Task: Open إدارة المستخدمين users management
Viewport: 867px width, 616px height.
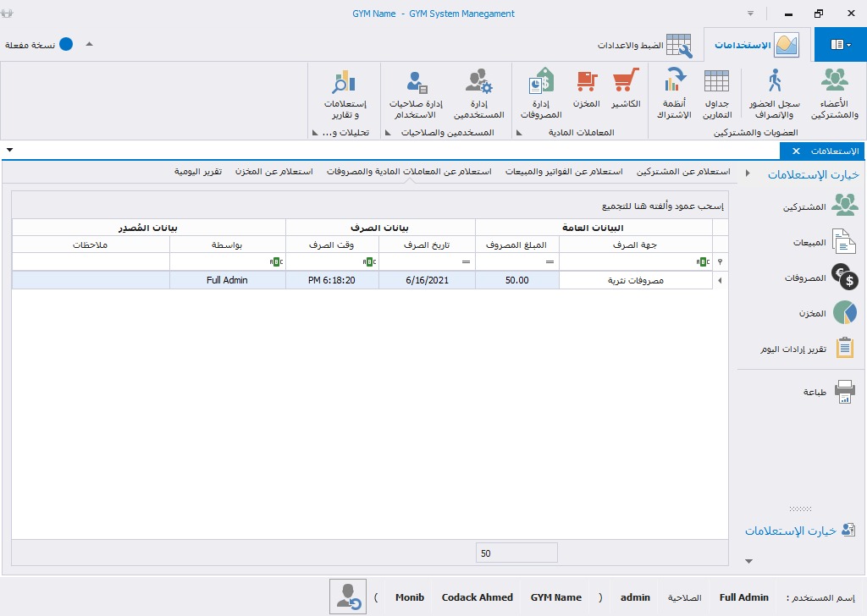Action: (x=479, y=93)
